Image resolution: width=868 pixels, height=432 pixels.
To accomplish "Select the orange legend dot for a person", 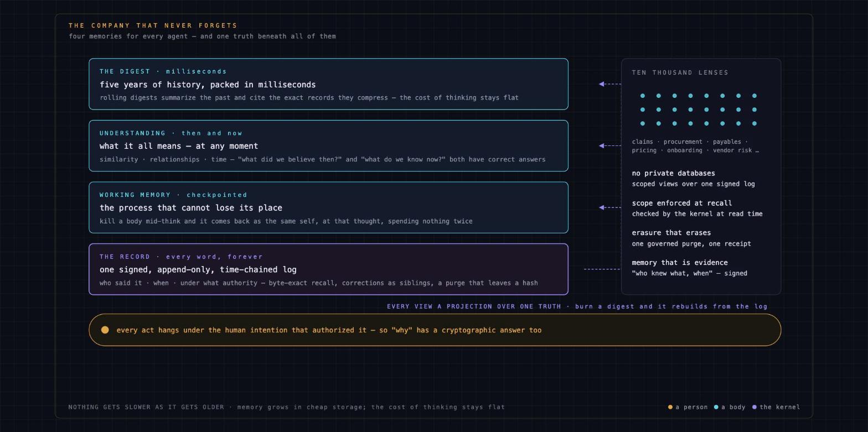I will click(670, 407).
